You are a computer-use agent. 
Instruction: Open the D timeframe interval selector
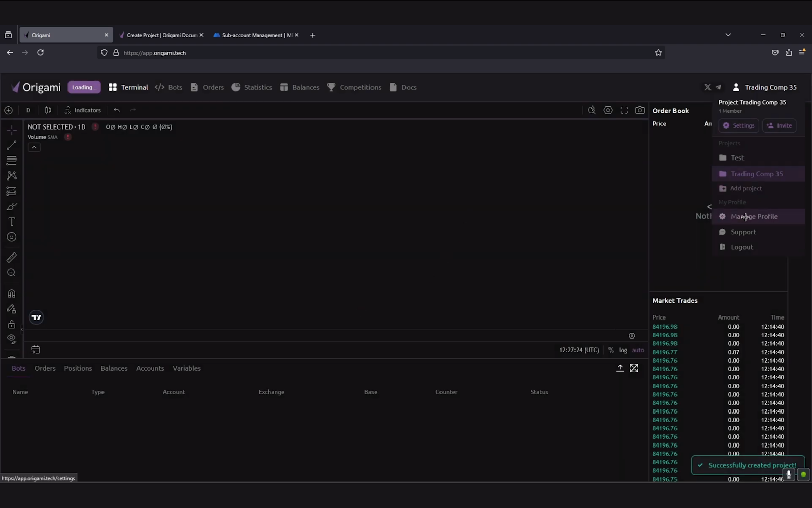coord(28,110)
